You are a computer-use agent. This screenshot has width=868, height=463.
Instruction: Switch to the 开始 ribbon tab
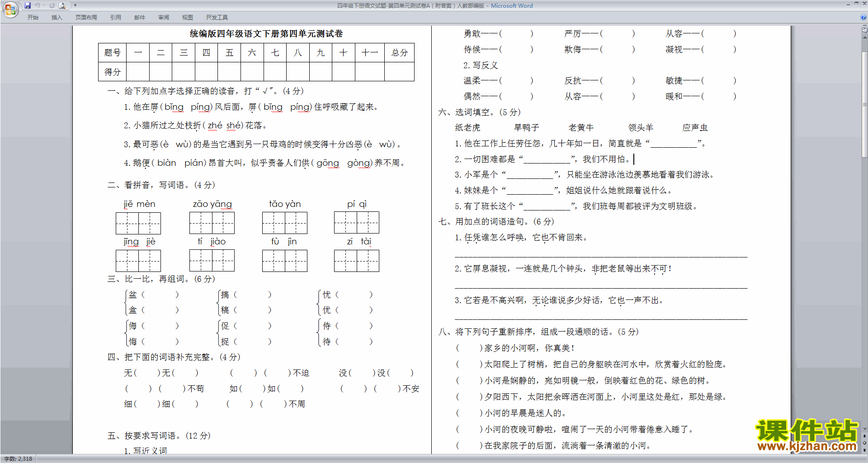(x=33, y=18)
